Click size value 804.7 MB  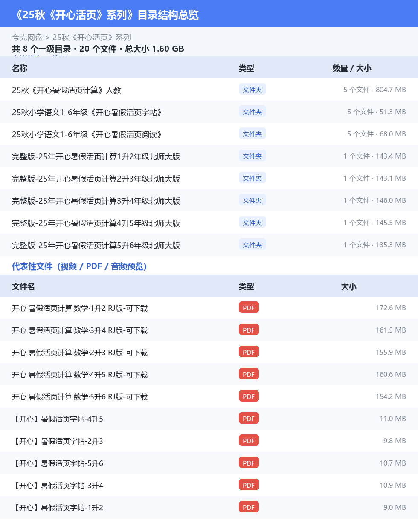[x=391, y=90]
